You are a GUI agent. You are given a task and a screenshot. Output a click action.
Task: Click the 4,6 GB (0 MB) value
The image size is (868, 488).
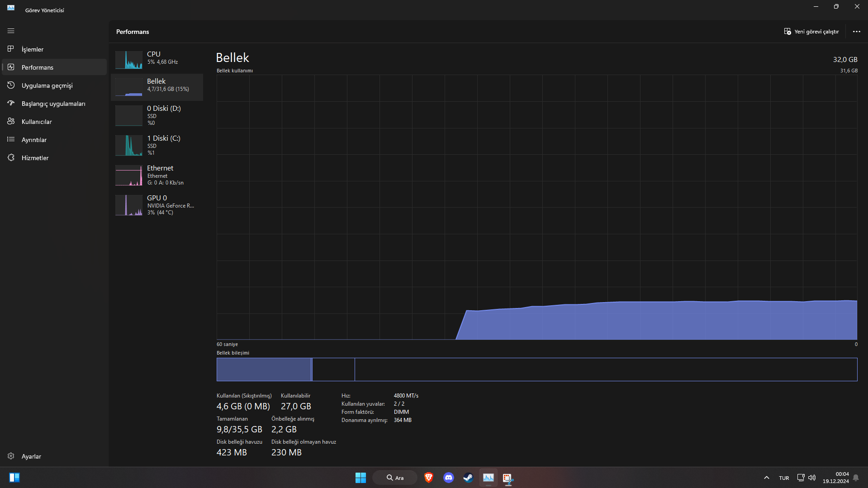pos(243,406)
